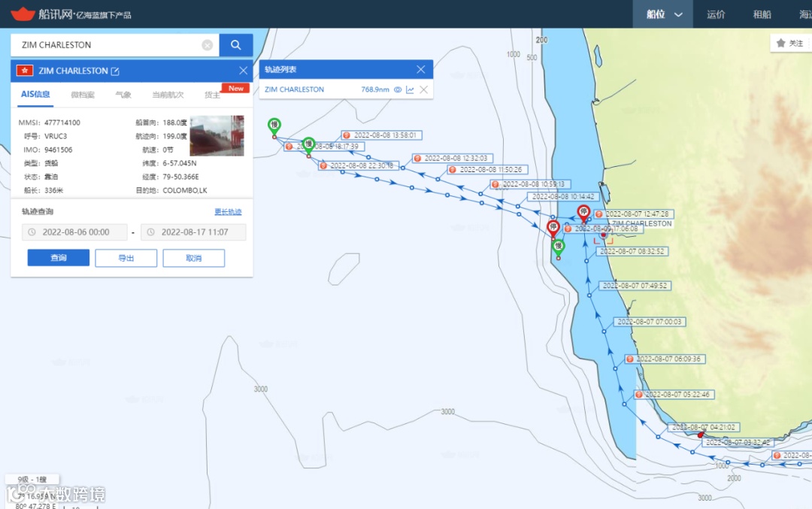Viewport: 812px width, 509px height.
Task: Click the track point label 2022-08-07 04:21:02
Action: click(703, 427)
